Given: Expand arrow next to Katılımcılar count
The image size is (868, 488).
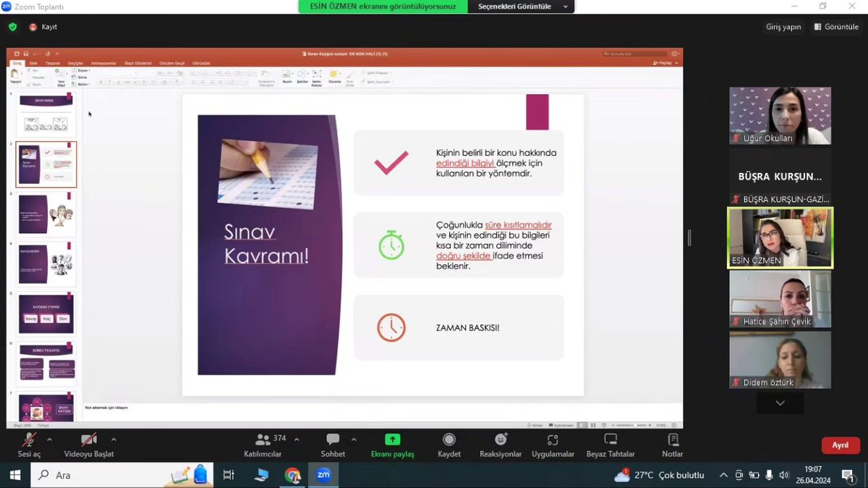Looking at the screenshot, I should [297, 439].
